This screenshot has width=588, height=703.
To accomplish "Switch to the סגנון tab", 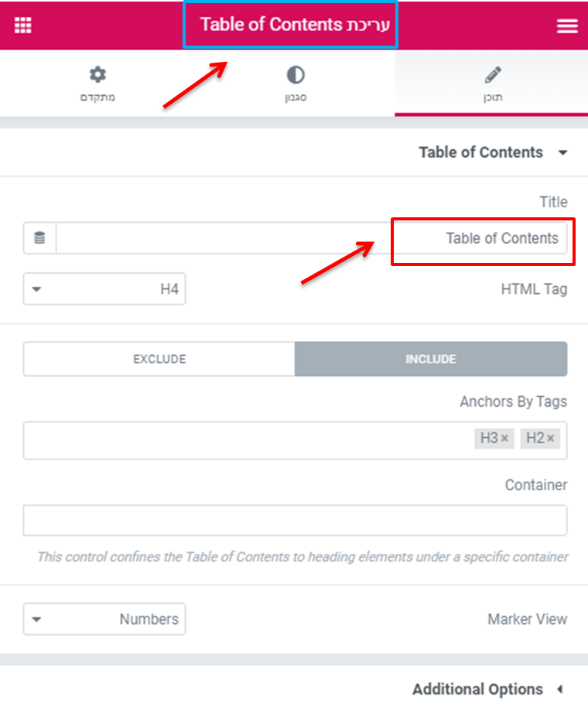I will point(296,84).
